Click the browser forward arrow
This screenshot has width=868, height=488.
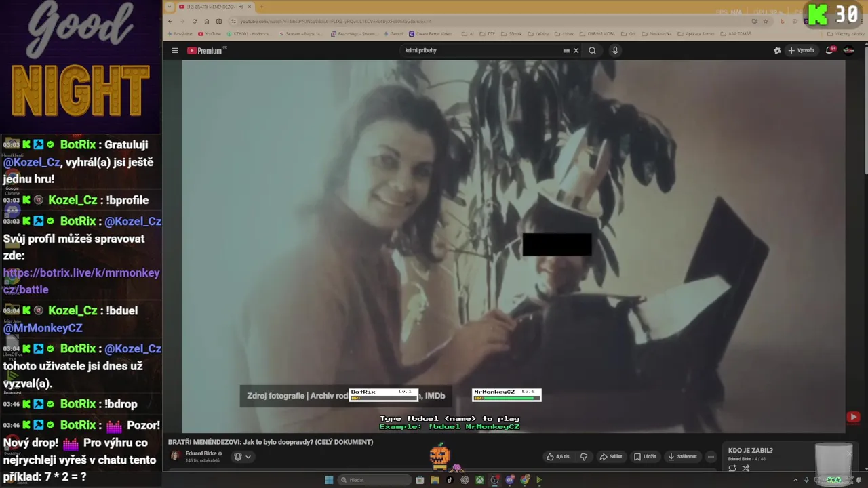(x=182, y=21)
